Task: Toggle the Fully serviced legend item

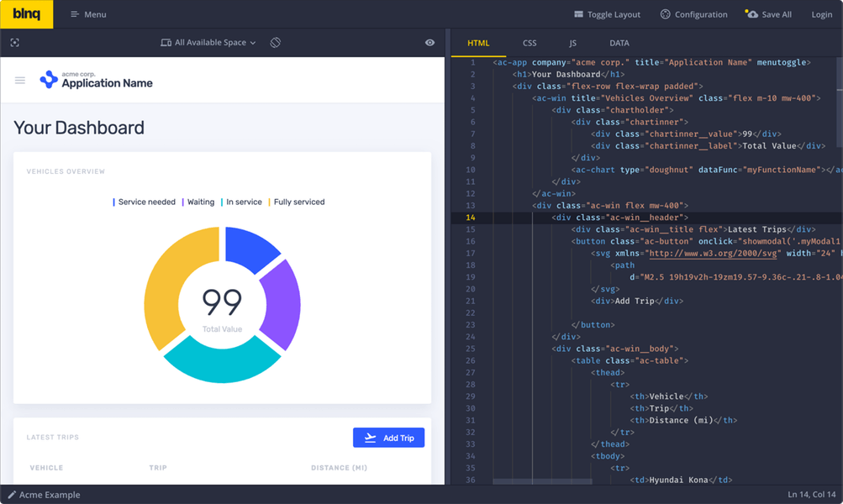Action: pos(296,202)
